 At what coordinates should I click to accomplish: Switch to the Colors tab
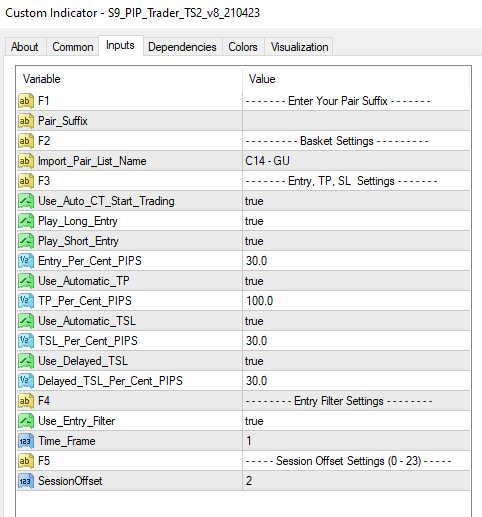click(x=243, y=47)
